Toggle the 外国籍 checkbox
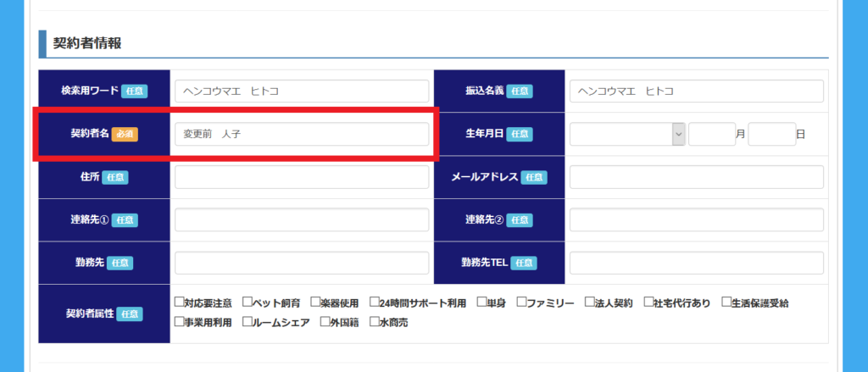The width and height of the screenshot is (868, 372). point(325,321)
